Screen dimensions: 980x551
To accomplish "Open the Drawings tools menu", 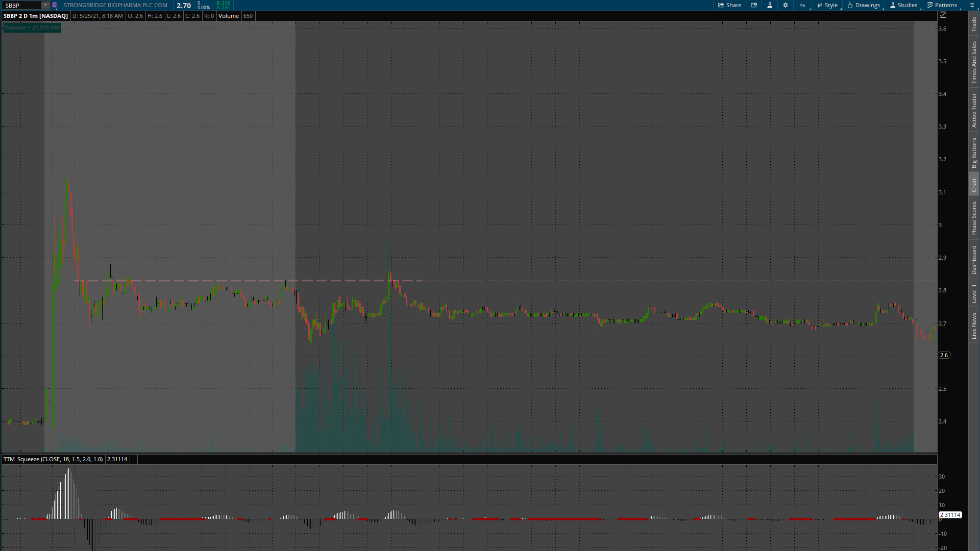I will pos(864,5).
